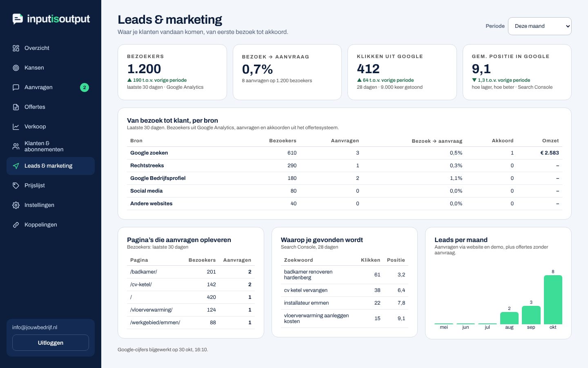588x368 pixels.
Task: Click the Verkoop chart icon
Action: click(16, 127)
